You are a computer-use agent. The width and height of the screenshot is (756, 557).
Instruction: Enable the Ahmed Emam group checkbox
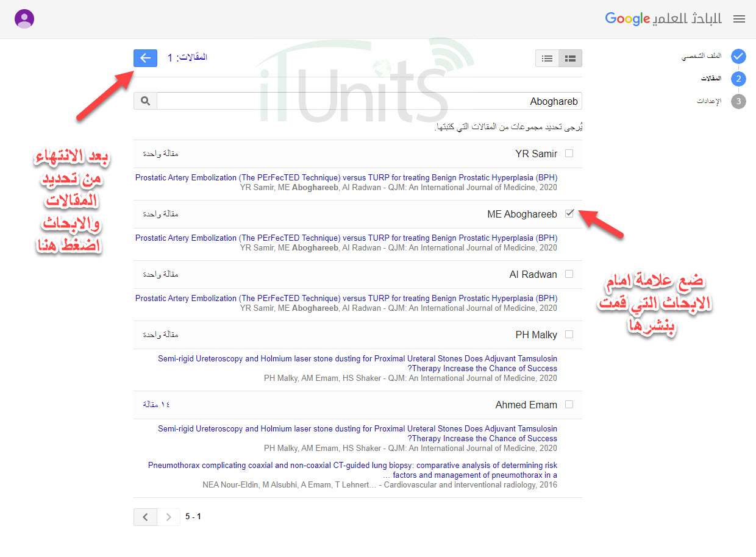coord(569,404)
